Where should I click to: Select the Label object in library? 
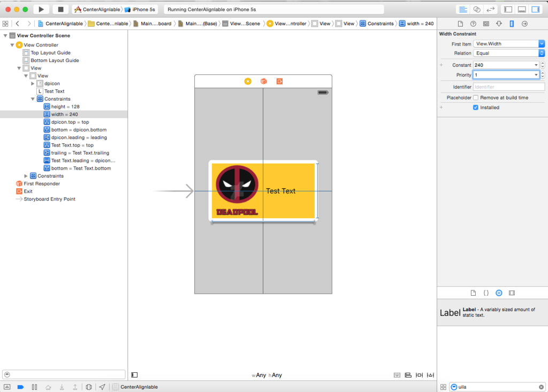tap(492, 312)
